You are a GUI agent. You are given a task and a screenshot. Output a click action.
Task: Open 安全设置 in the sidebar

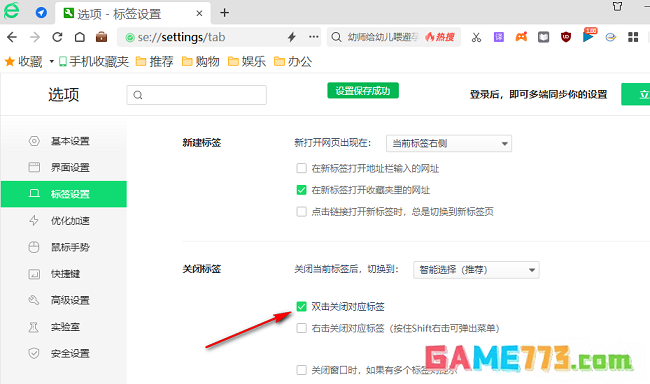[x=64, y=353]
